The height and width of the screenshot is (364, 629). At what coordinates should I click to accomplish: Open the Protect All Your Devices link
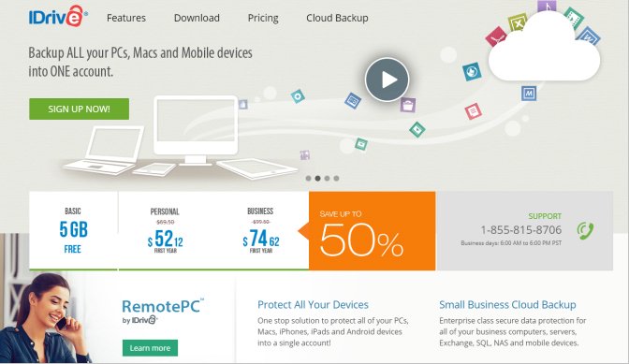pyautogui.click(x=313, y=305)
